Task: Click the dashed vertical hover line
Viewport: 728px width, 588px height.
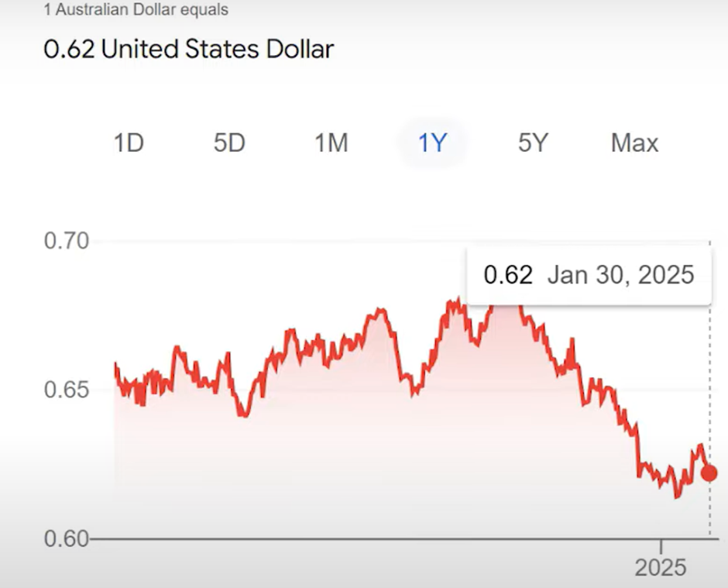Action: click(709, 387)
